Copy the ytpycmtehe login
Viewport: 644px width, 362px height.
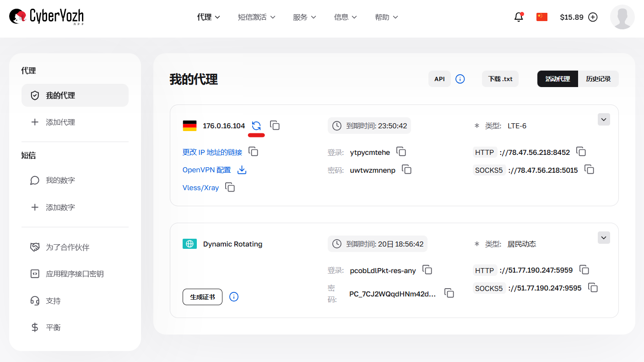pos(401,152)
